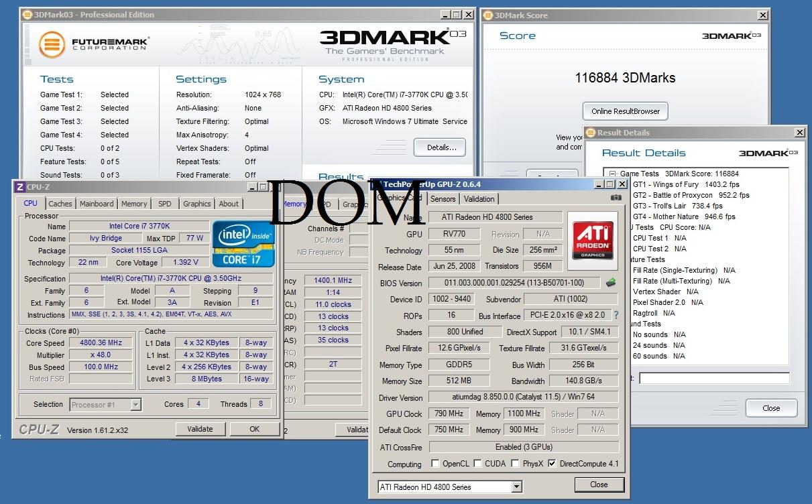The width and height of the screenshot is (812, 504).
Task: Click the BIOS version save chip icon
Action: point(611,283)
